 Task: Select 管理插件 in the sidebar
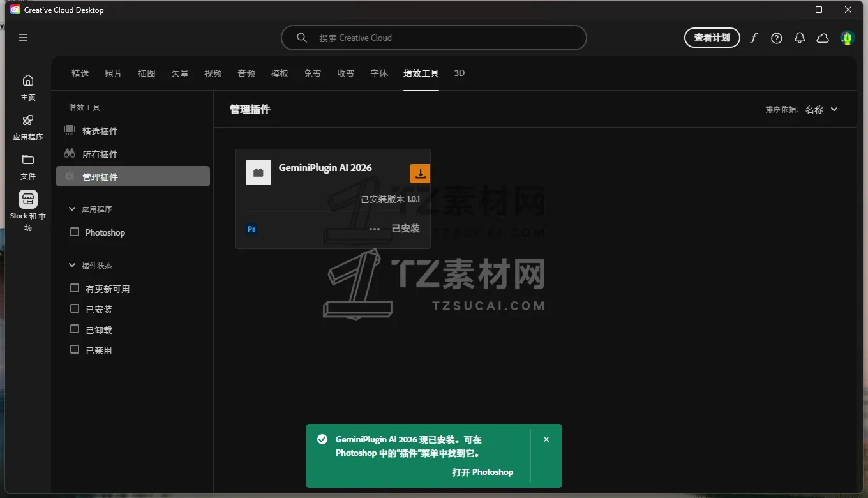pos(133,177)
